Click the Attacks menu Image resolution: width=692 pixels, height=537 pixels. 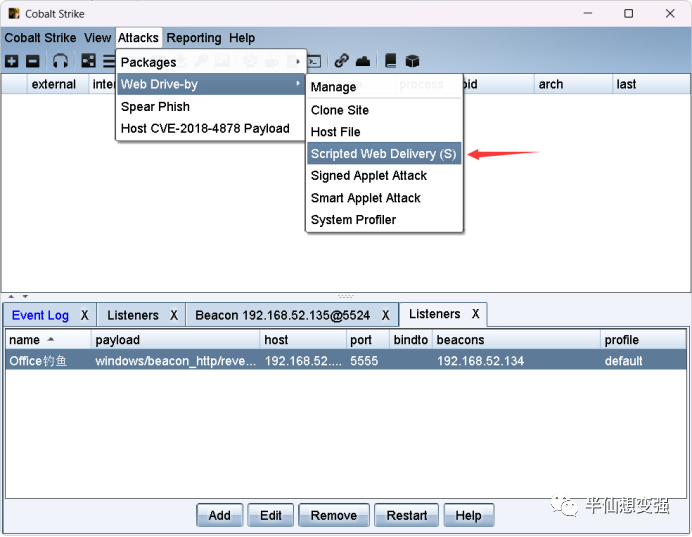click(x=138, y=38)
